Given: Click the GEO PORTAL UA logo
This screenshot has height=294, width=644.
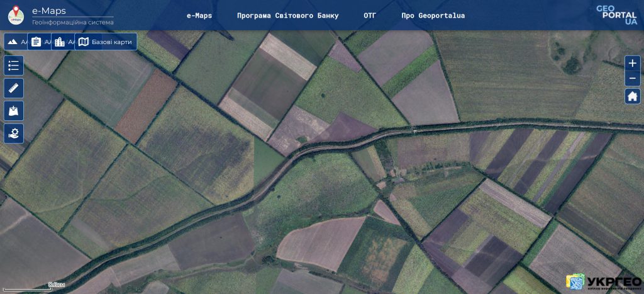Looking at the screenshot, I should click(617, 15).
